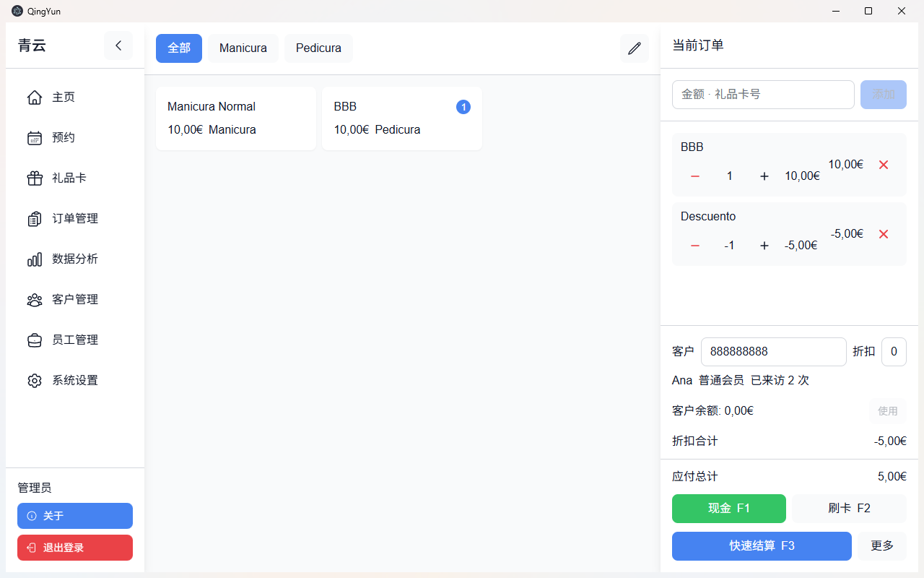Screen dimensions: 924x578
Task: Switch to the Pedicura category tab
Action: point(318,48)
